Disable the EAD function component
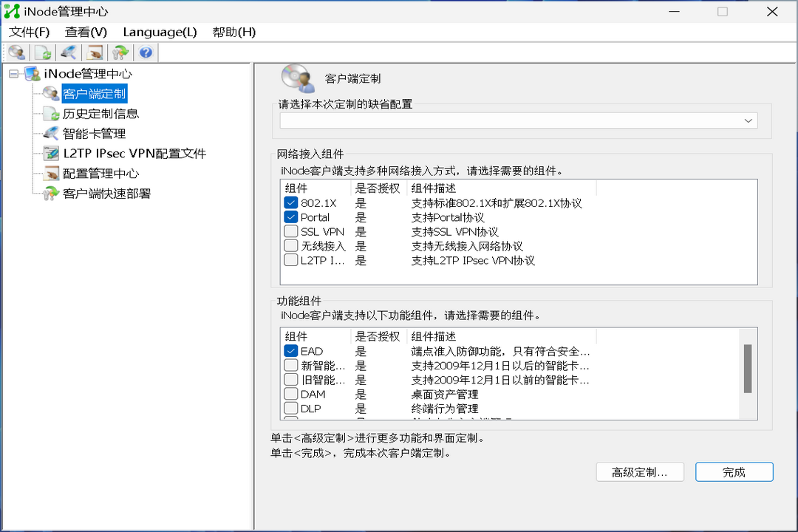 coord(290,350)
